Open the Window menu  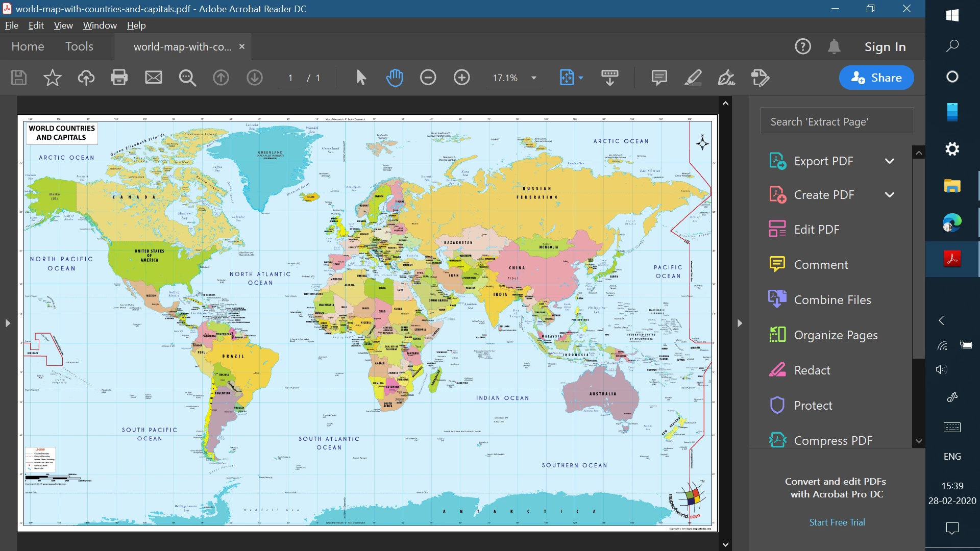pyautogui.click(x=100, y=26)
